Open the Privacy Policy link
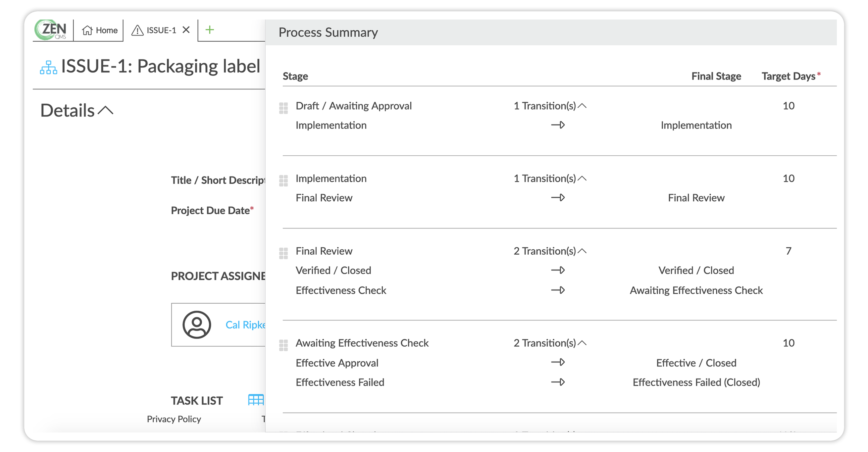The width and height of the screenshot is (868, 452). (174, 419)
